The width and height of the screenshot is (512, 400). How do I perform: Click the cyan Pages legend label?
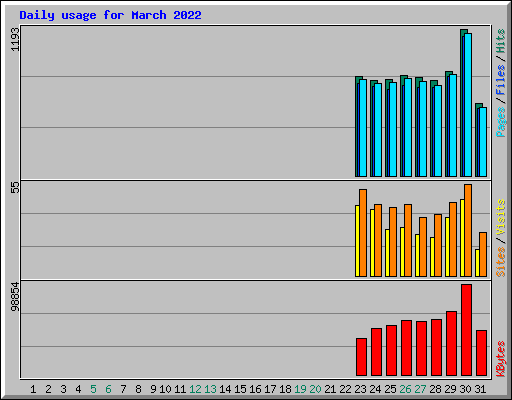pyautogui.click(x=501, y=122)
